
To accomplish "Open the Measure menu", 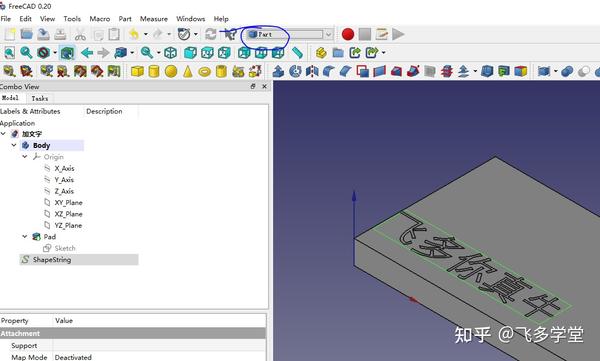I will click(x=153, y=19).
